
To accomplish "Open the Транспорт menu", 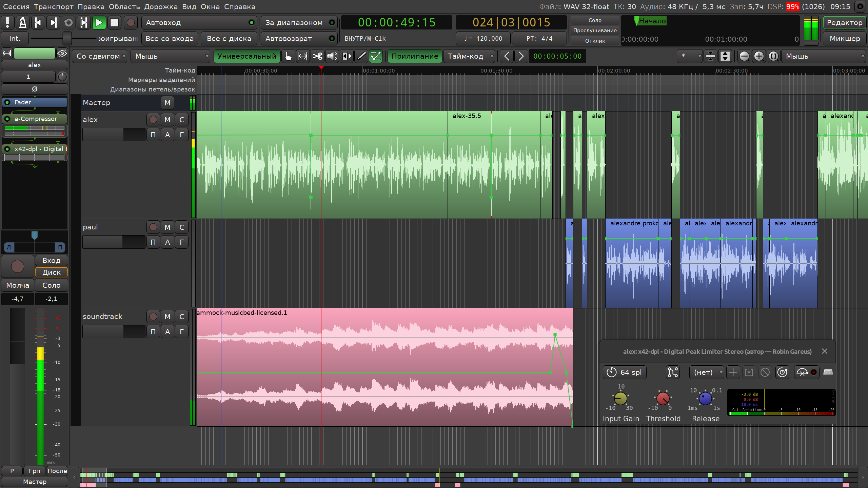I will click(54, 7).
